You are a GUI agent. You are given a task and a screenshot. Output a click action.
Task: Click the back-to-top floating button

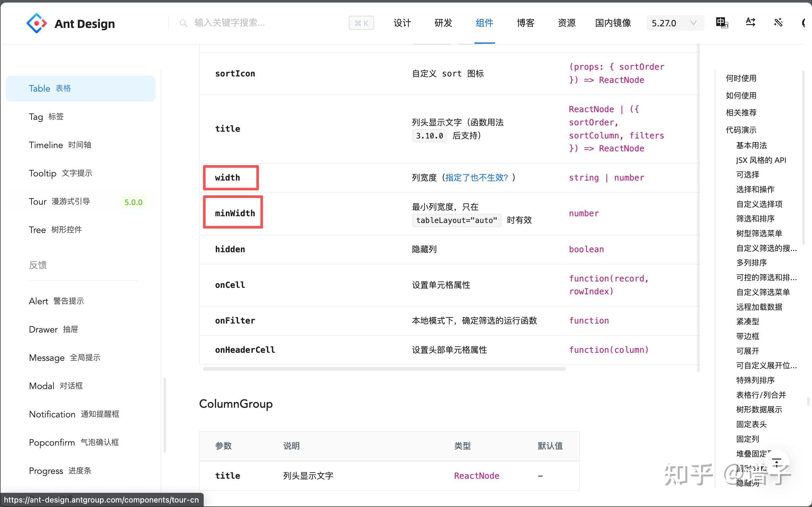(x=776, y=463)
